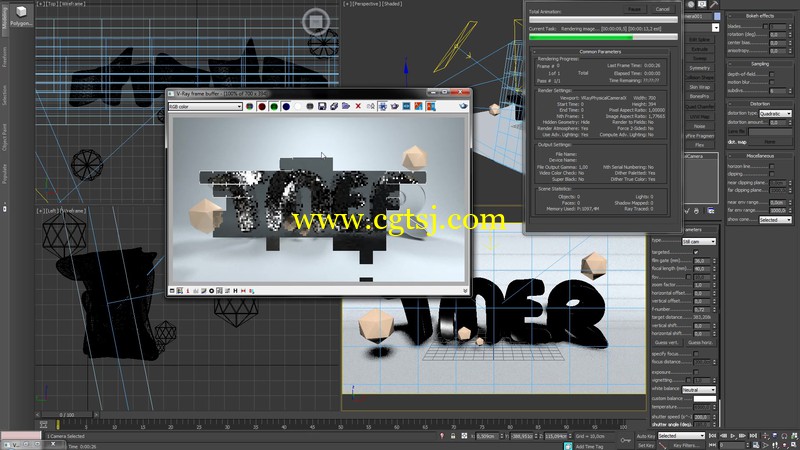The image size is (800, 450).
Task: Enable the fov checkbox
Action: point(688,277)
